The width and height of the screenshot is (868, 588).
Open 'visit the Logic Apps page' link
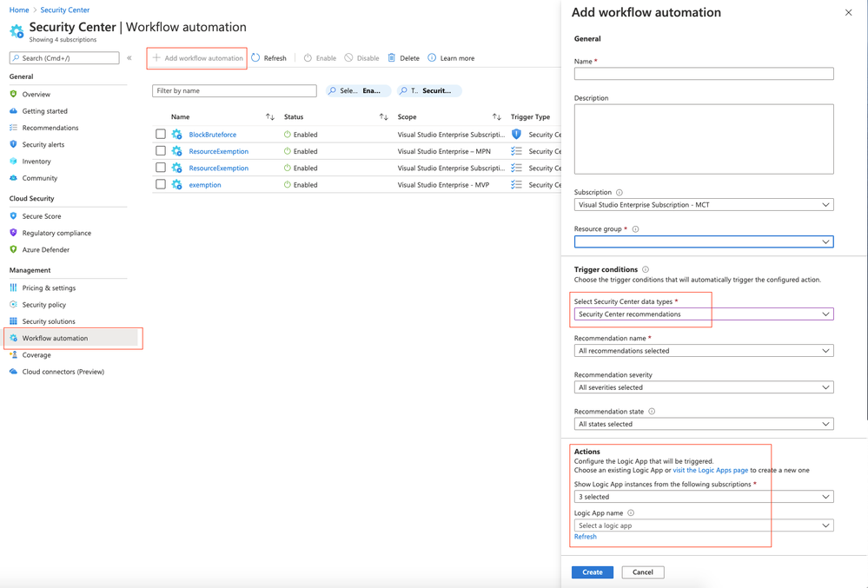[710, 470]
